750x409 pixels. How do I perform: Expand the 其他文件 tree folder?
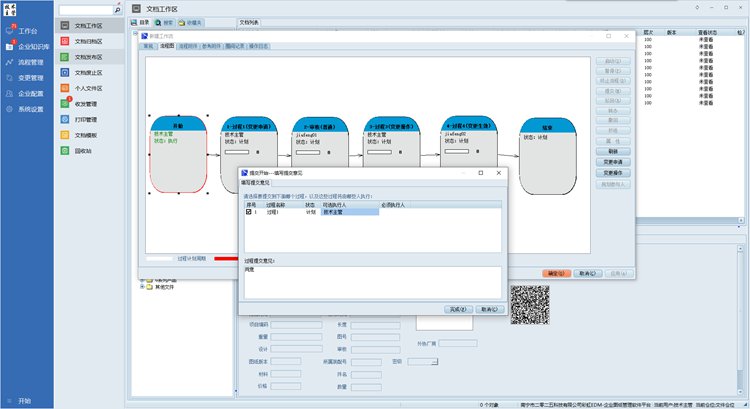click(x=142, y=287)
